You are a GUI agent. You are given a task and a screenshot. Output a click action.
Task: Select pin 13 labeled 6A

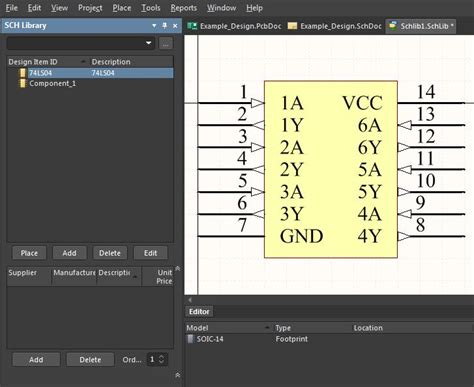(x=431, y=125)
